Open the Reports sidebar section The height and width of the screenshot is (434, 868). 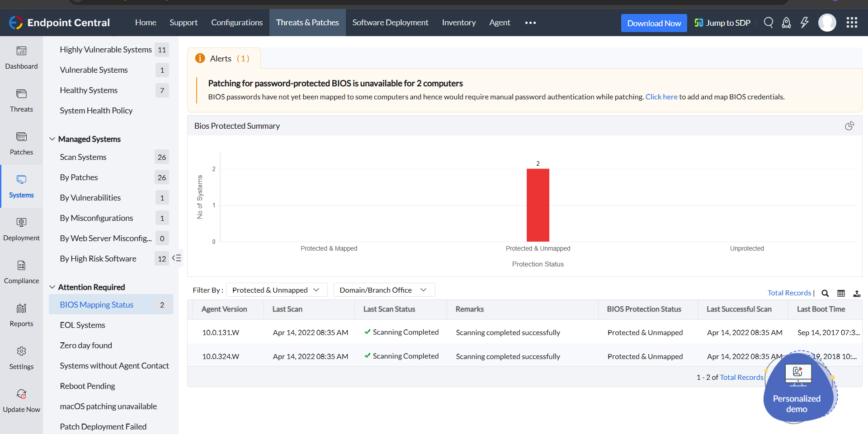pyautogui.click(x=21, y=315)
